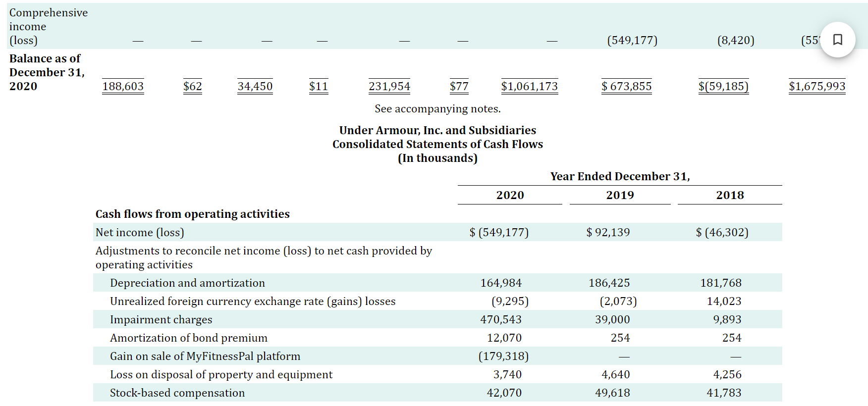Click impairment value 39,000
Image resolution: width=868 pixels, height=406 pixels.
[612, 319]
